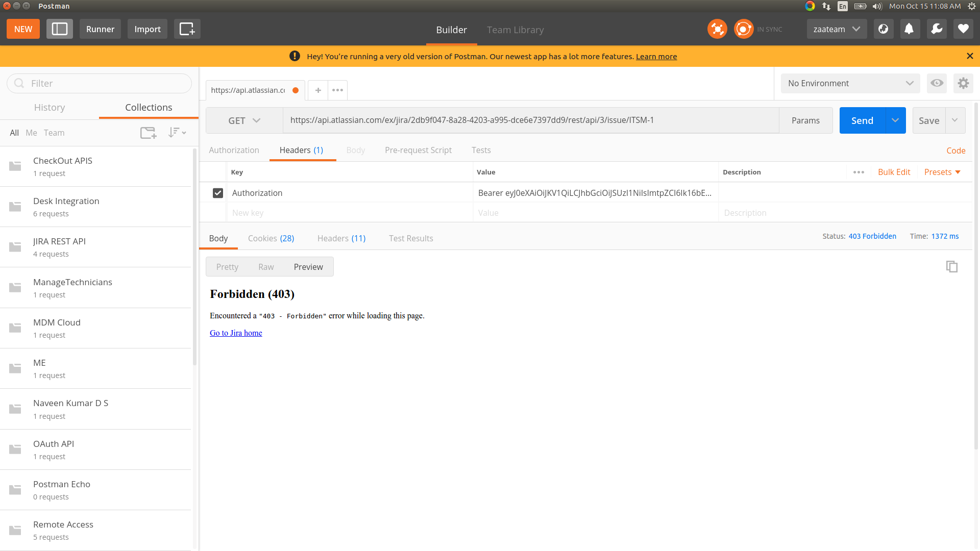The height and width of the screenshot is (551, 980).
Task: Expand the Save button dropdown arrow
Action: tap(955, 120)
